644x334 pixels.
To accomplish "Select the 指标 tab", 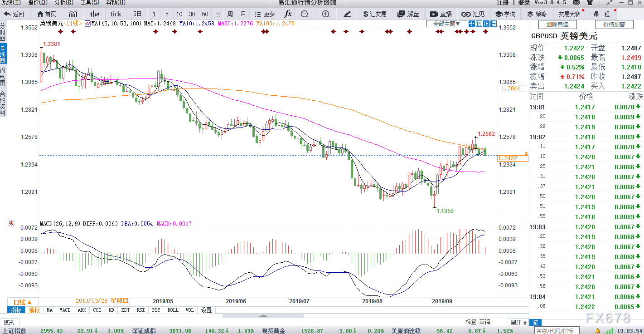I will coord(16,310).
